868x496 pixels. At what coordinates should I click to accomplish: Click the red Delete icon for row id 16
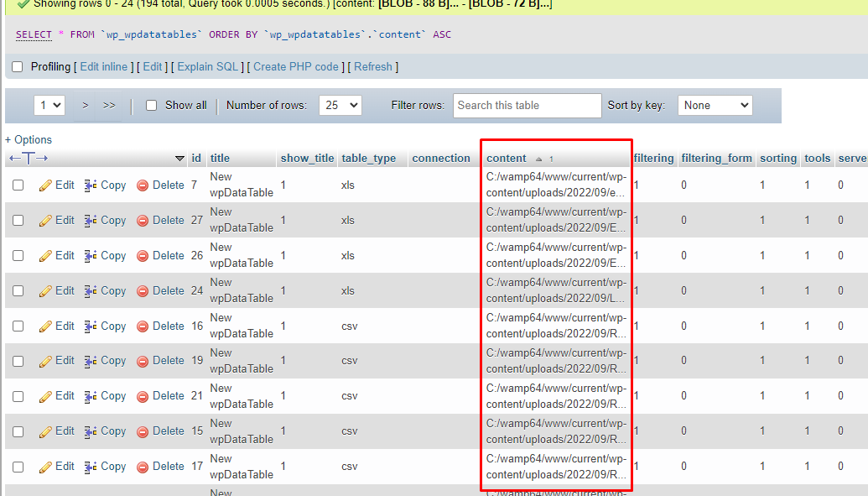coord(143,326)
